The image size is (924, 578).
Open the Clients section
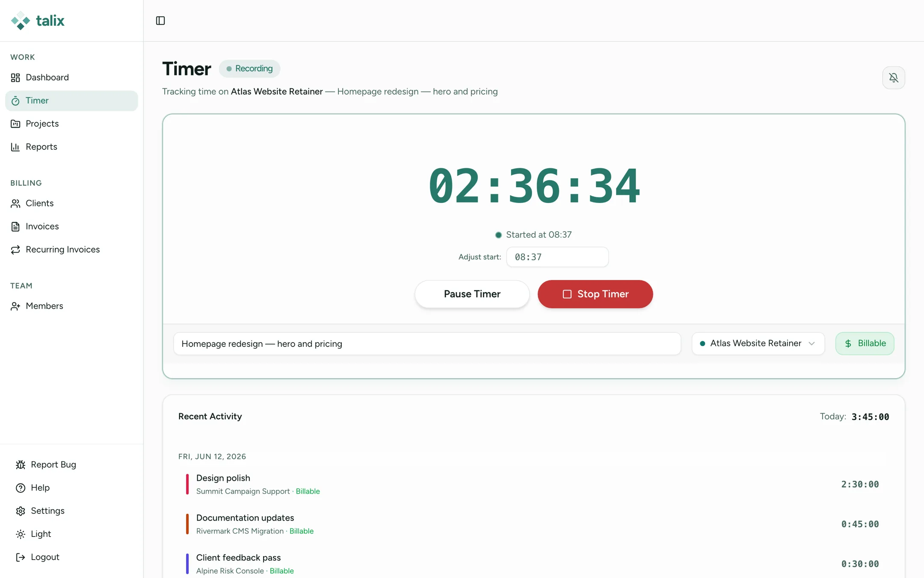71,203
